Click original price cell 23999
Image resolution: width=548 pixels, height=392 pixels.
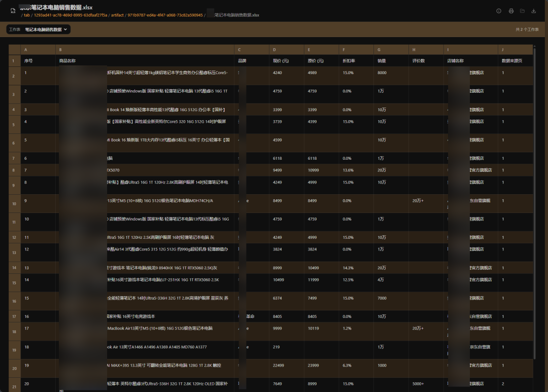point(321,368)
